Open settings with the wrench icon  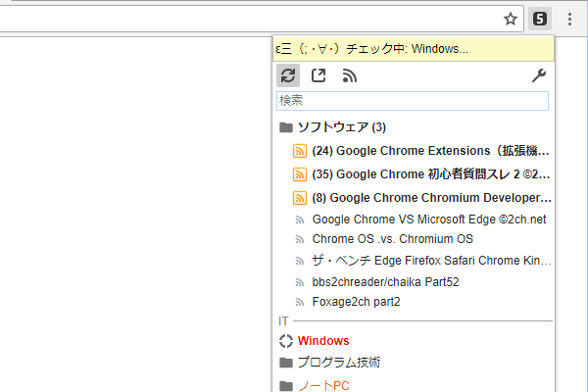[539, 75]
